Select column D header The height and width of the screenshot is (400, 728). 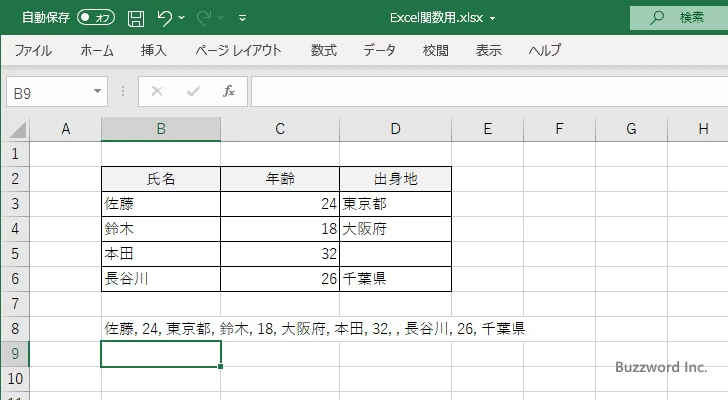pos(396,129)
